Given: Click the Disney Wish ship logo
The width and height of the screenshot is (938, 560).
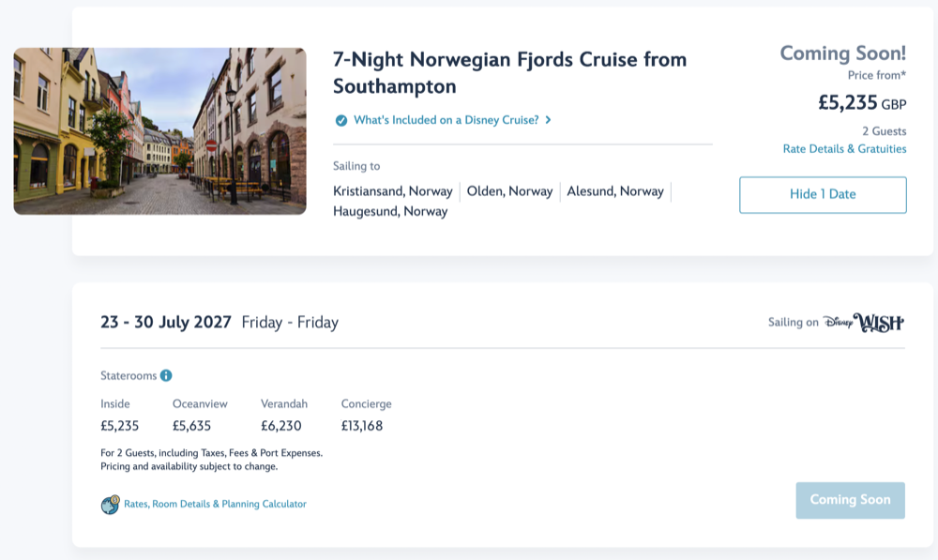Looking at the screenshot, I should pos(863,323).
